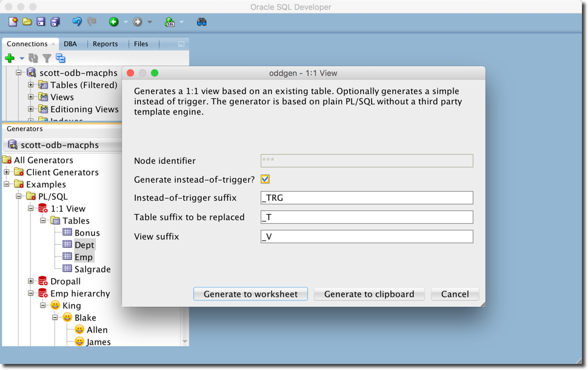Click the Open folder toolbar icon
The image size is (588, 370).
tap(27, 22)
